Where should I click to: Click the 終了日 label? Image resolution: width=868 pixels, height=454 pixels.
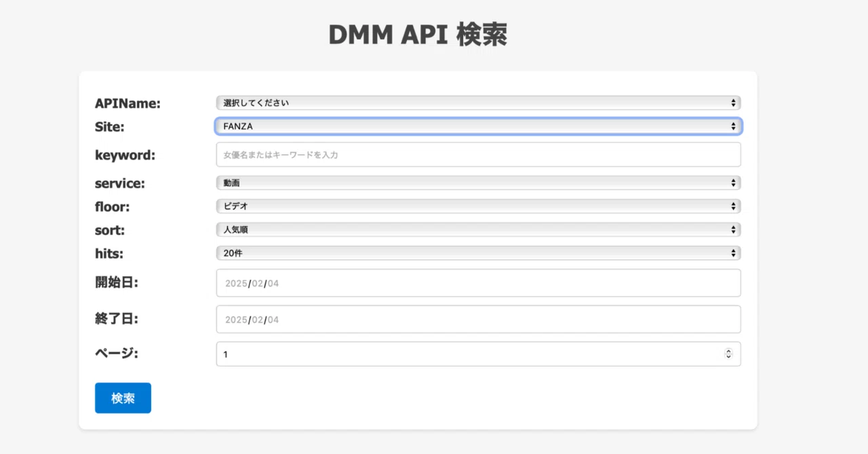(117, 318)
